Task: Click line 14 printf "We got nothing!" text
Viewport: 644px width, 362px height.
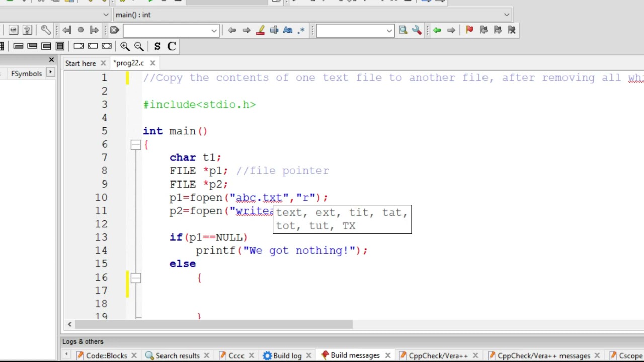Action: click(x=282, y=250)
